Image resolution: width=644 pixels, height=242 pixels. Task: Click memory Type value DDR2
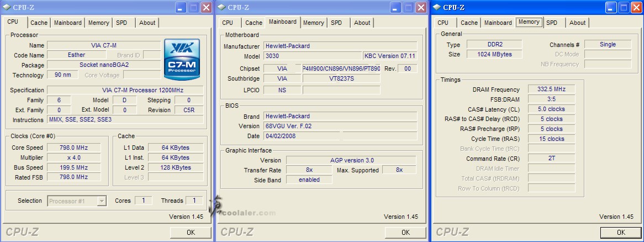click(x=494, y=44)
